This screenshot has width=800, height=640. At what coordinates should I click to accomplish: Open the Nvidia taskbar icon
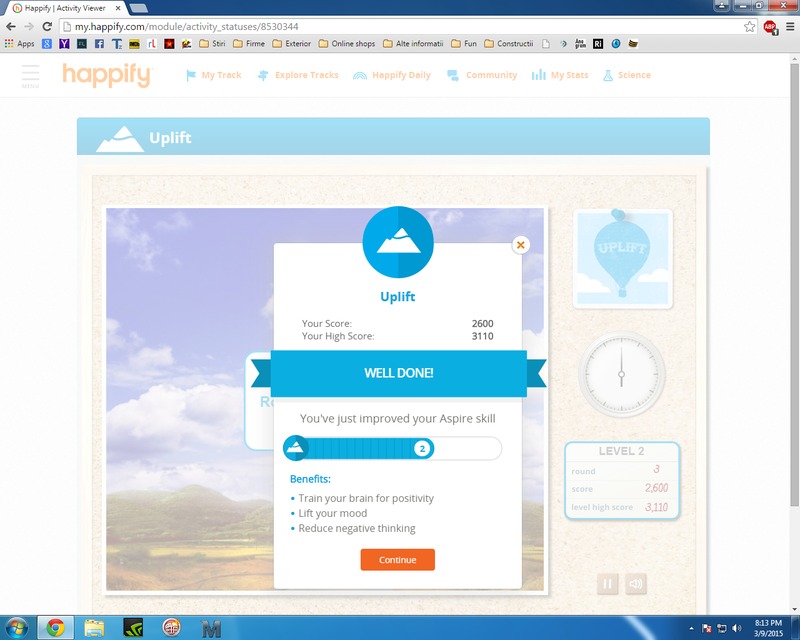pyautogui.click(x=133, y=628)
